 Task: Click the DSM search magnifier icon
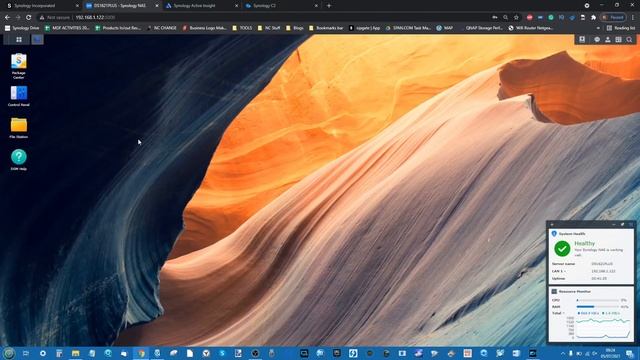click(629, 40)
